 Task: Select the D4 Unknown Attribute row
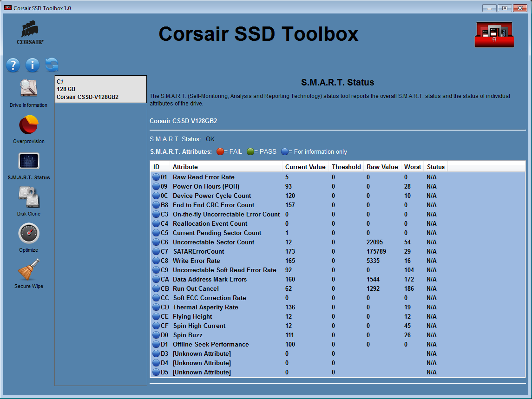click(x=338, y=363)
